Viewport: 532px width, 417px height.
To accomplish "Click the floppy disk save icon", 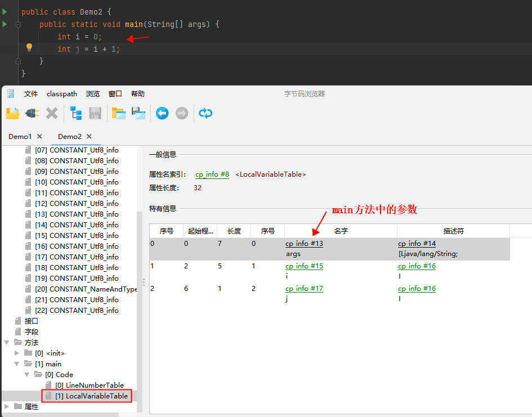I will pos(95,113).
